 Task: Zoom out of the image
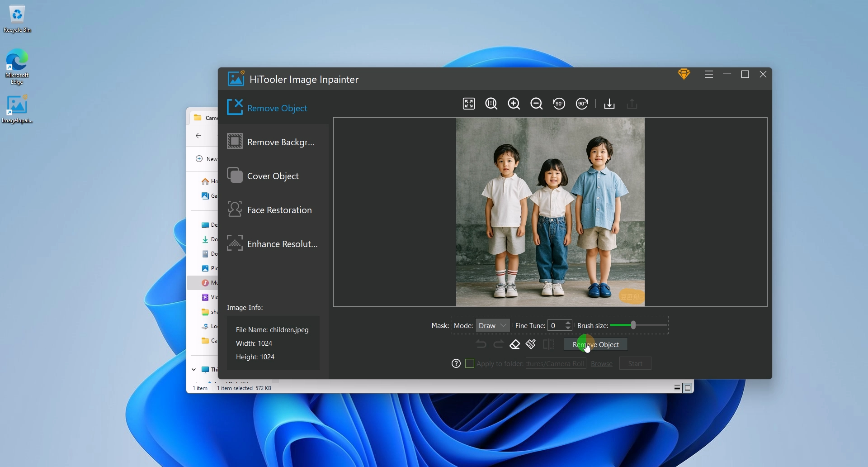point(536,104)
